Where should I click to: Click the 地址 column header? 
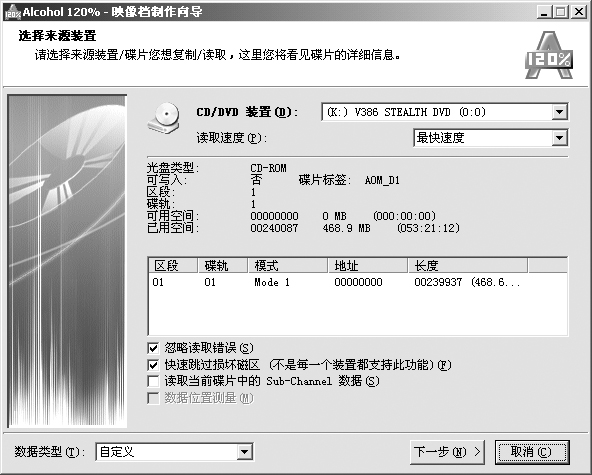(368, 265)
